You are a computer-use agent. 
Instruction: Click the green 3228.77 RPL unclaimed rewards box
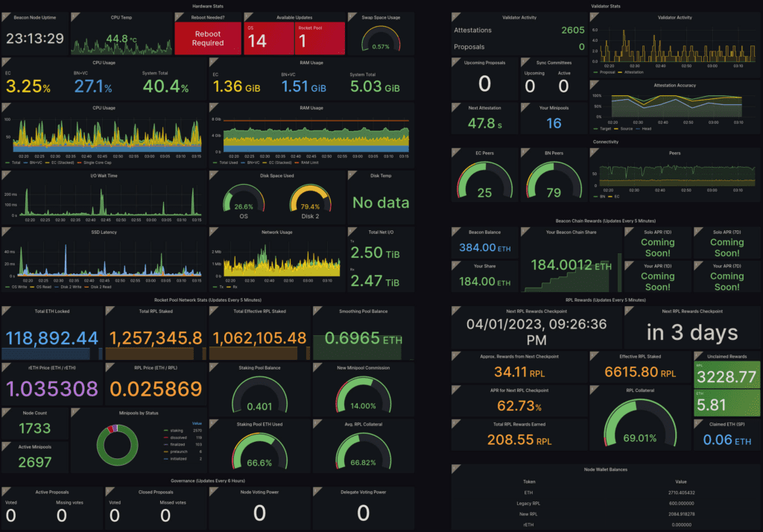[726, 374]
